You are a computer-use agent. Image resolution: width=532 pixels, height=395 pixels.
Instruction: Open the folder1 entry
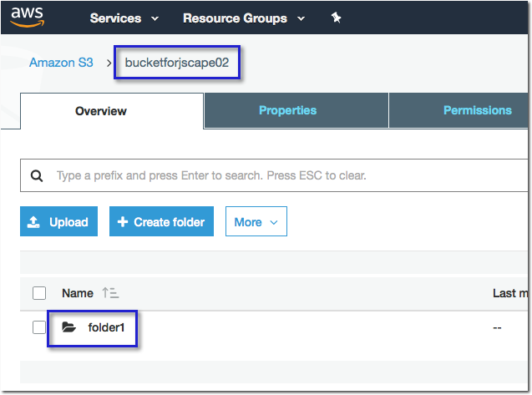pyautogui.click(x=106, y=327)
